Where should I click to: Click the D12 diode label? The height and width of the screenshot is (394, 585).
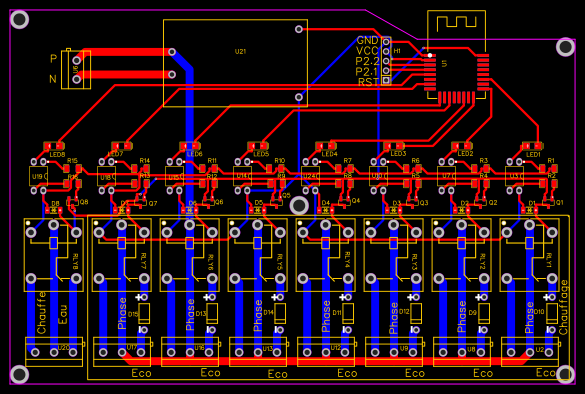(404, 311)
